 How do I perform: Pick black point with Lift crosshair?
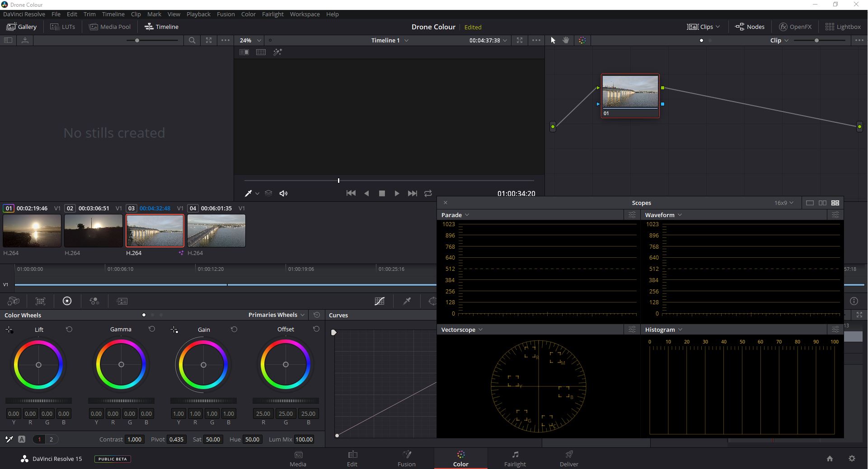point(9,330)
